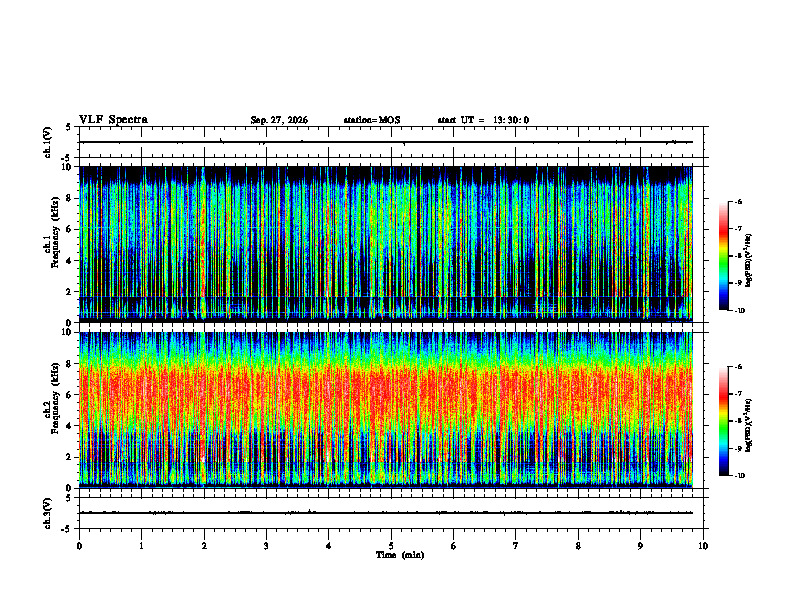Image resolution: width=792 pixels, height=612 pixels.
Task: Click the Time (min) axis label
Action: coord(400,555)
